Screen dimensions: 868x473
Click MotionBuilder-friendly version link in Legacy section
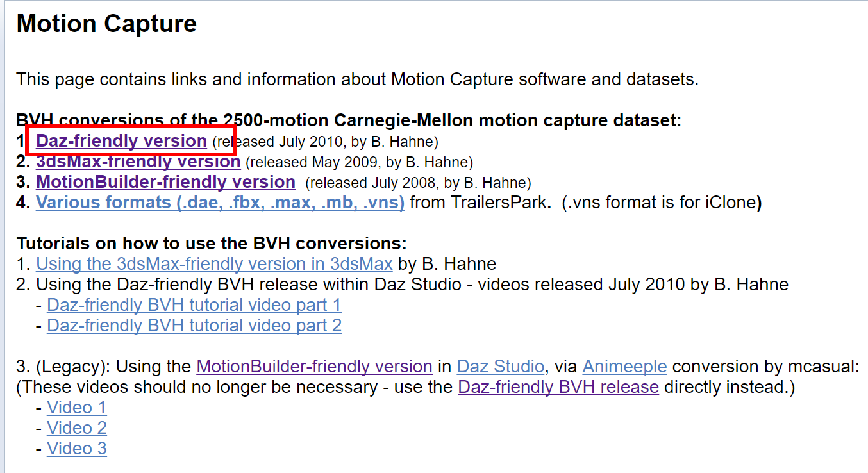click(314, 367)
